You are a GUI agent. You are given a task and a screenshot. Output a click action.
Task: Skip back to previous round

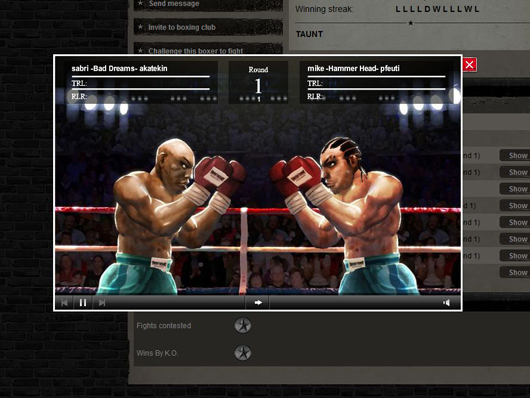(65, 303)
